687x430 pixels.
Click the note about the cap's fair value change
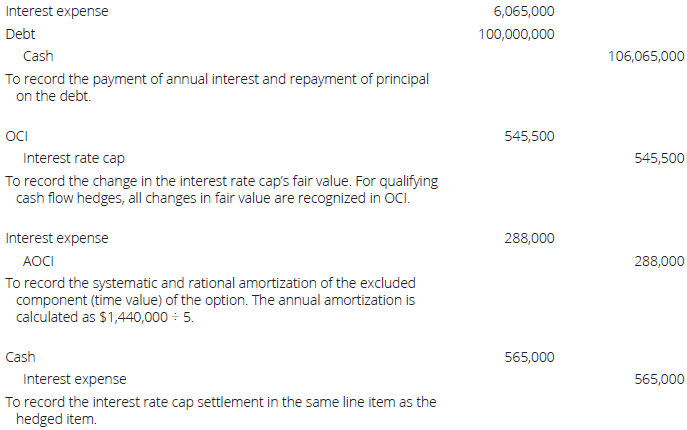[x=220, y=189]
